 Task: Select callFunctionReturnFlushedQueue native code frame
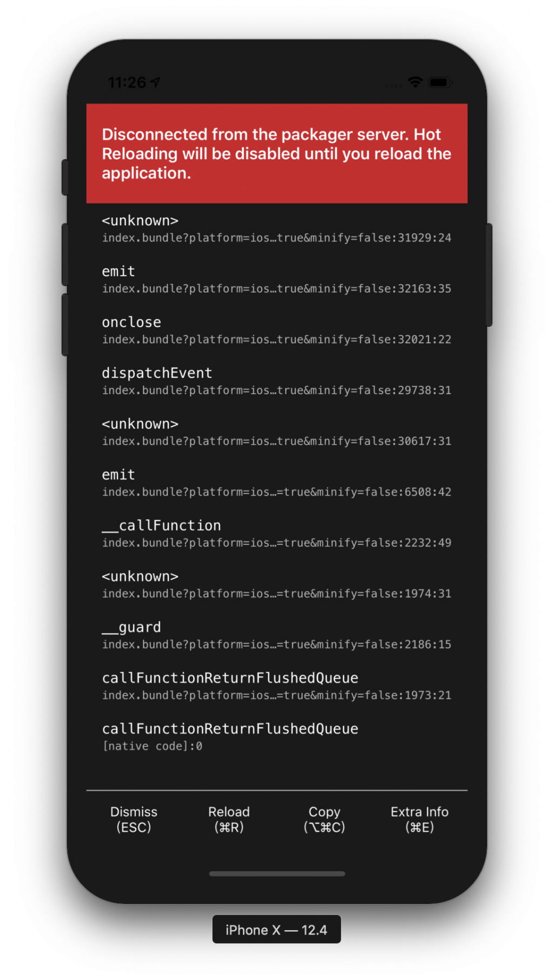click(x=276, y=738)
